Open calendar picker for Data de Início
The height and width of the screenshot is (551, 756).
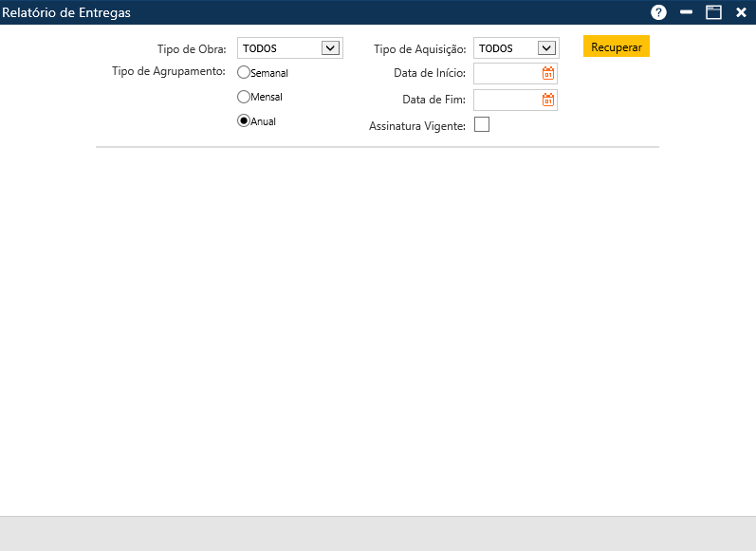coord(548,74)
